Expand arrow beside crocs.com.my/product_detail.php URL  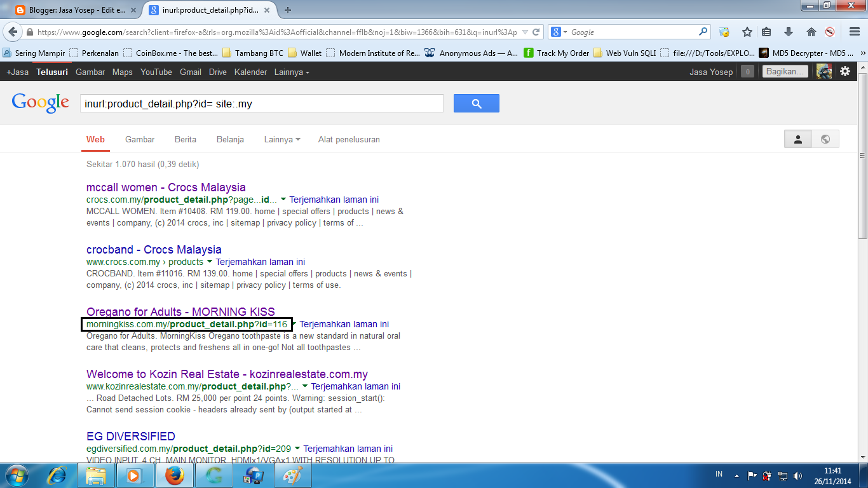283,200
